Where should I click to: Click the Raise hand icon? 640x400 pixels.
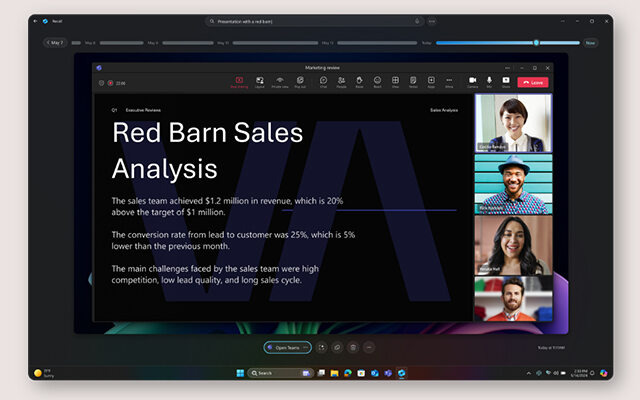359,81
